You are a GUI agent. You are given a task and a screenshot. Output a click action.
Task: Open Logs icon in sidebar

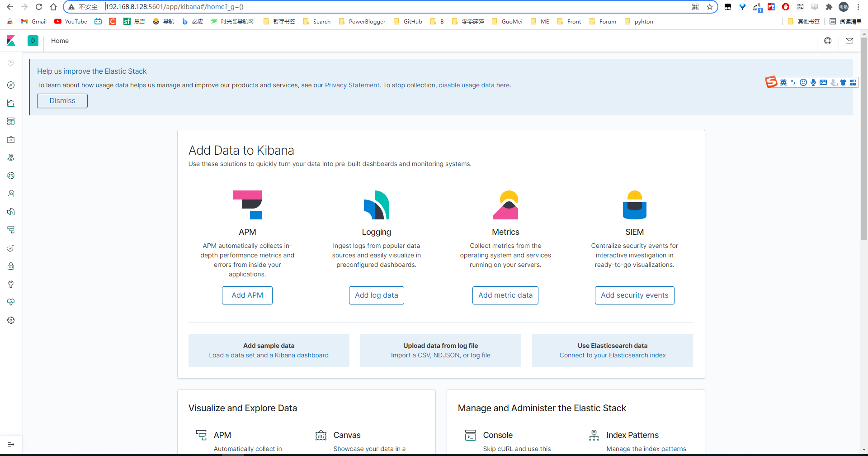(11, 212)
